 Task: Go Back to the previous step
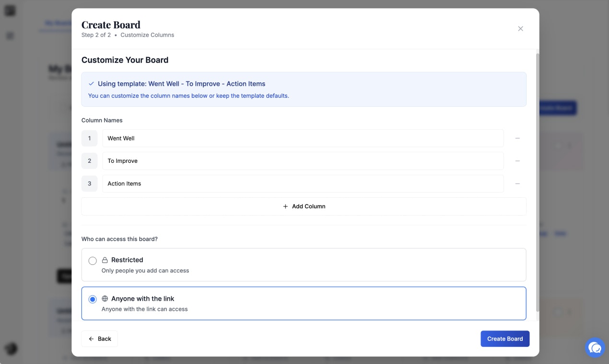(x=99, y=339)
